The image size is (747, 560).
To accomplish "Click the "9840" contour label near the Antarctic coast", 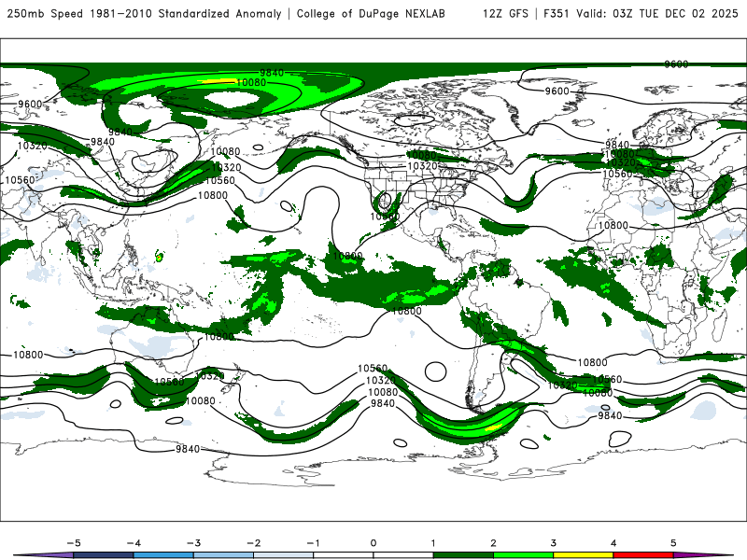I will (188, 449).
